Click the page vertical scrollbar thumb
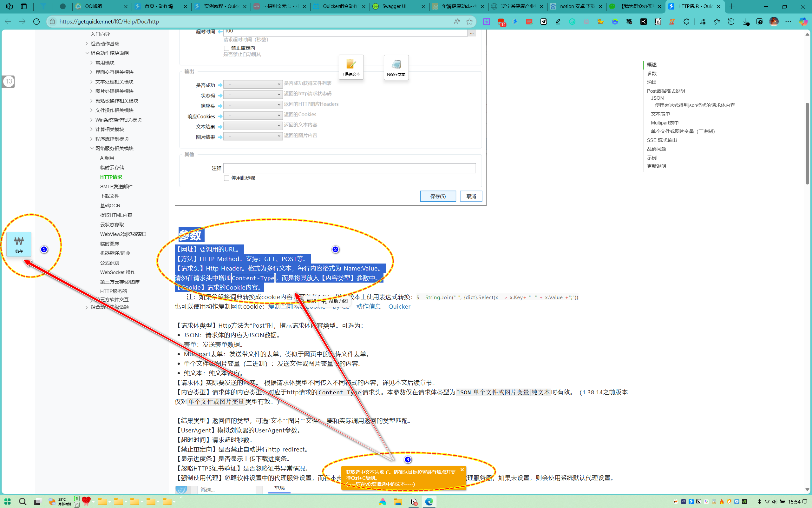 (807, 144)
